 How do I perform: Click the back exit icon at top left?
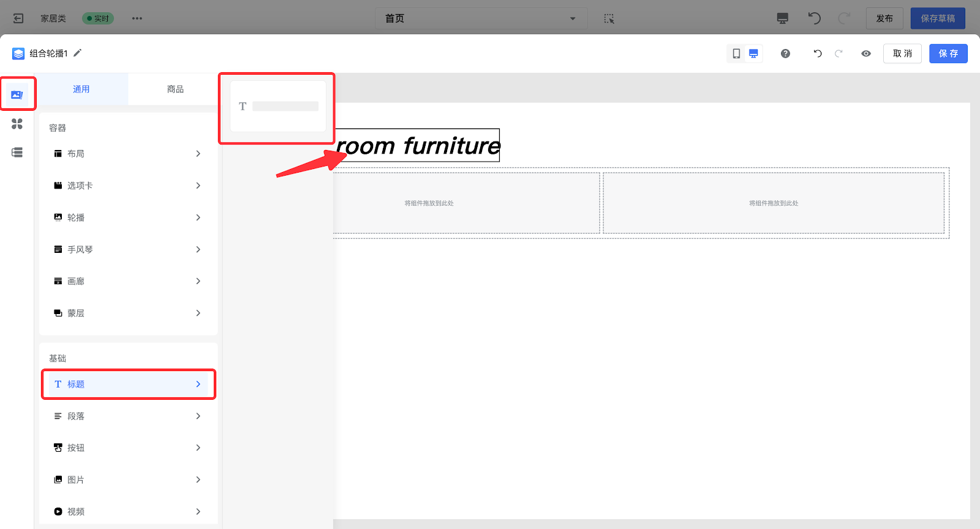pos(18,18)
